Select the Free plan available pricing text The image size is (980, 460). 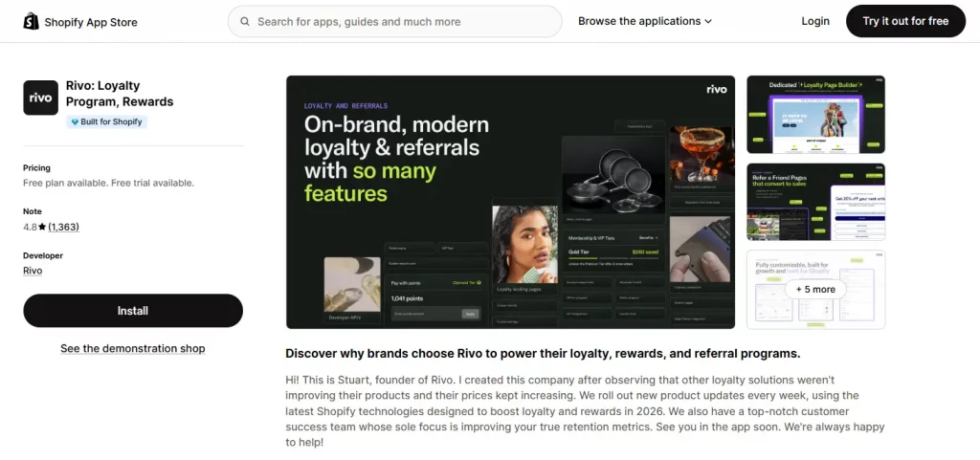click(x=108, y=183)
